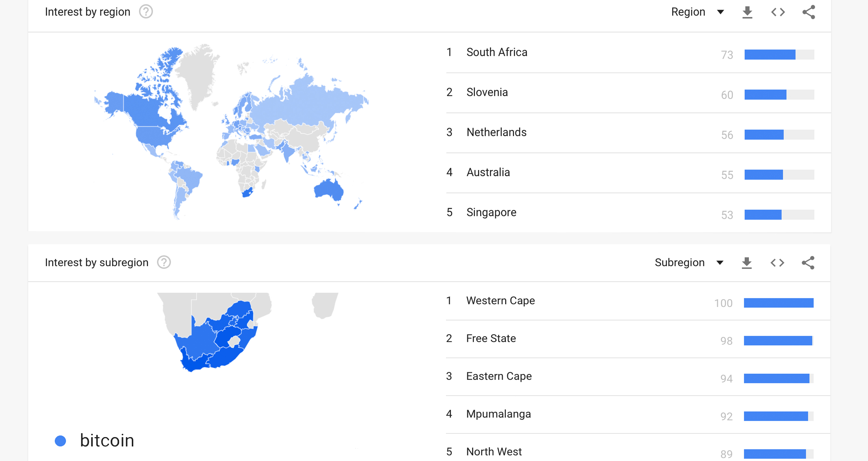Click the blue bitcoin legend dot

click(60, 441)
